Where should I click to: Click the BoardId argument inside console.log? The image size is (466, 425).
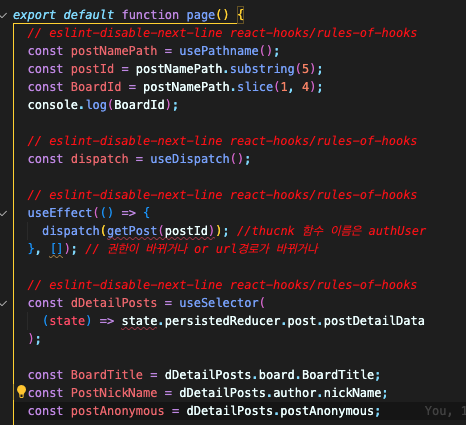click(x=139, y=105)
